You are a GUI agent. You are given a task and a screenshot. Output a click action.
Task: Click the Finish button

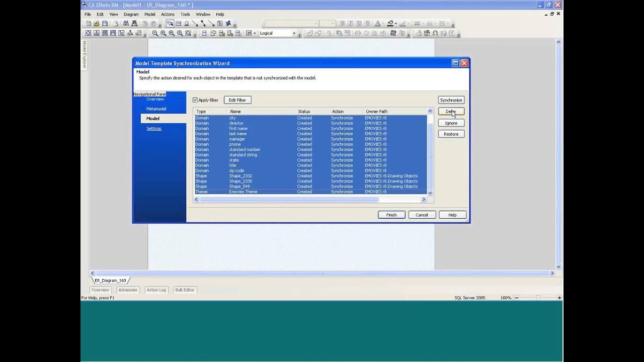pos(391,215)
